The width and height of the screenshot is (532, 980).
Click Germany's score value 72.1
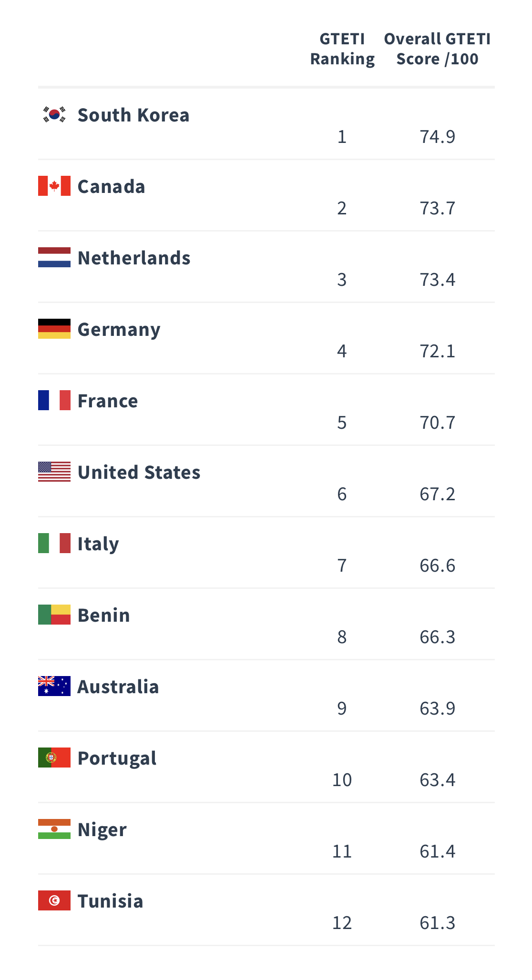click(x=438, y=351)
